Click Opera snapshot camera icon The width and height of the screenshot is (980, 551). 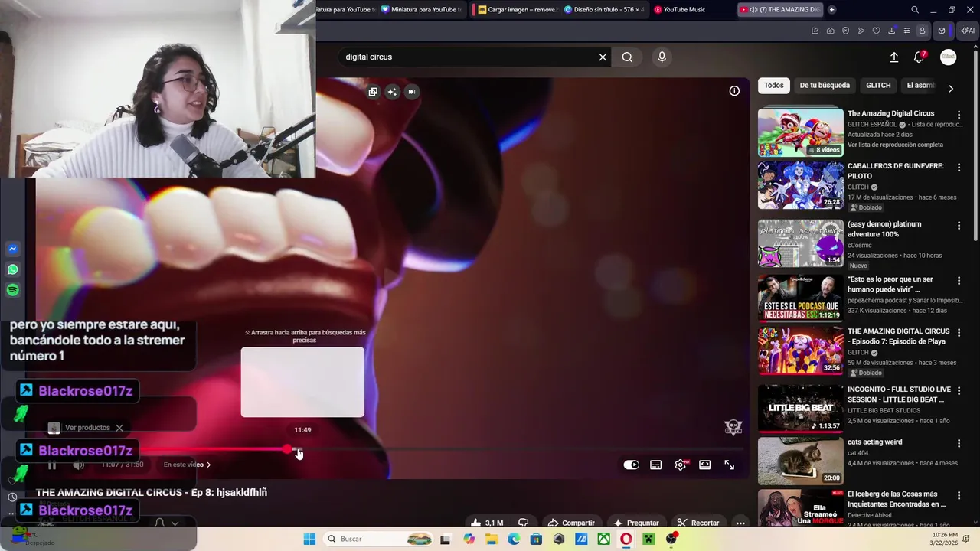(830, 31)
